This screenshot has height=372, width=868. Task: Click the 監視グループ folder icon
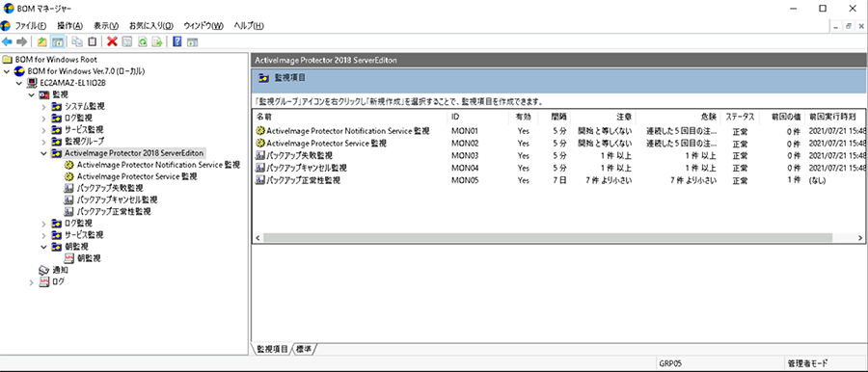(57, 141)
